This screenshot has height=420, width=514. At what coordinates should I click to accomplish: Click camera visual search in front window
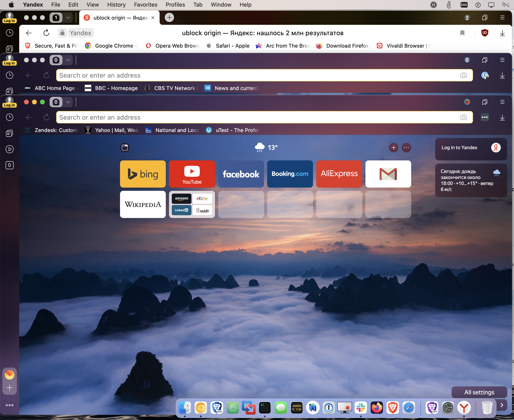click(x=463, y=117)
